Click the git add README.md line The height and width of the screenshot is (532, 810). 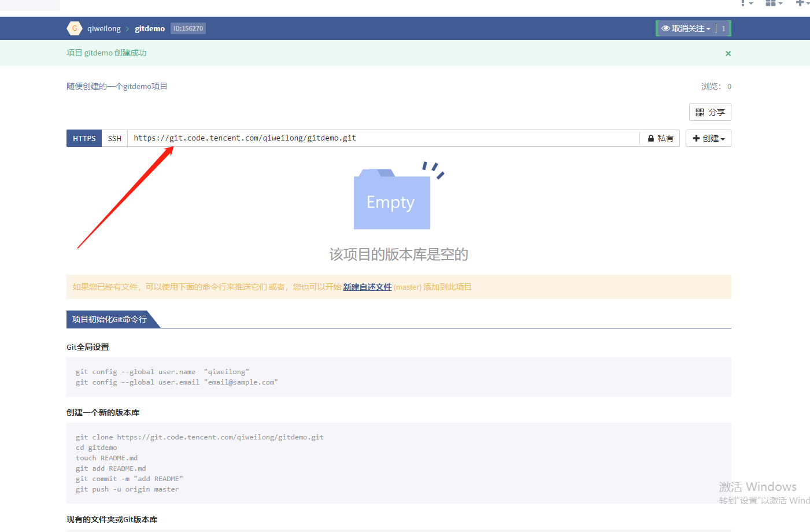click(x=111, y=468)
